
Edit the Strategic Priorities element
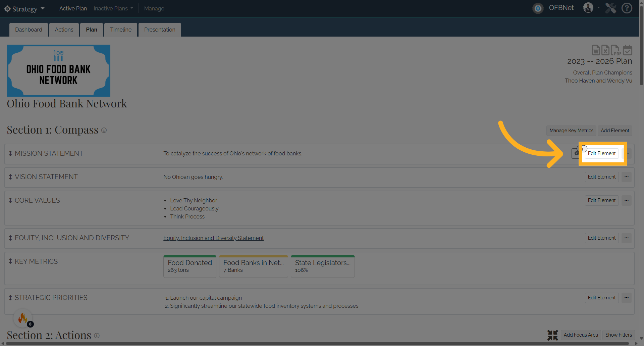[602, 298]
